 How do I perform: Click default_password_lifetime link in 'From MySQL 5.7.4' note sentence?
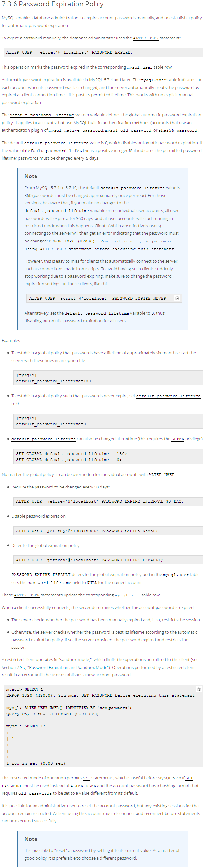[x=132, y=188]
